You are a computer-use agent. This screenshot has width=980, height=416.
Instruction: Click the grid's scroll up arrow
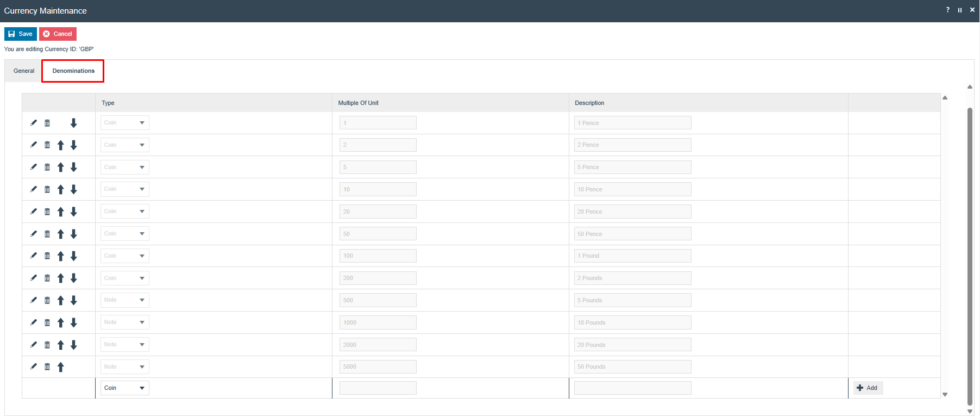coord(945,98)
